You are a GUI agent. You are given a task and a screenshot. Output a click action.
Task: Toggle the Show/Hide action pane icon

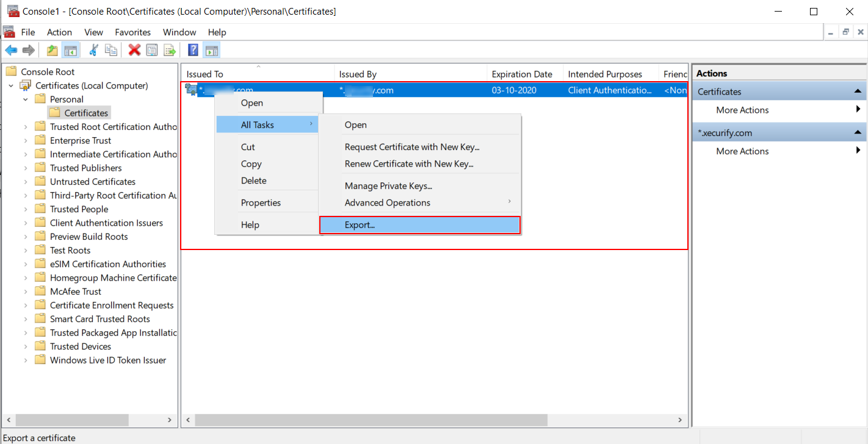point(211,49)
